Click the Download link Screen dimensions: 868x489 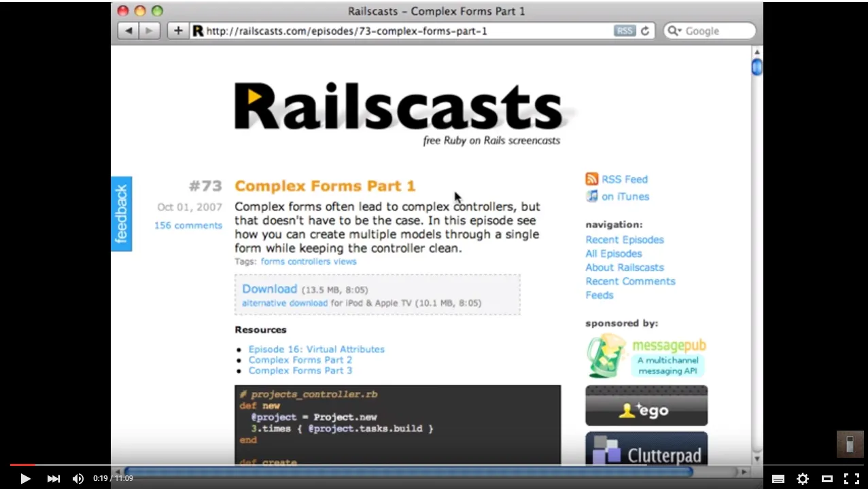[x=269, y=289]
